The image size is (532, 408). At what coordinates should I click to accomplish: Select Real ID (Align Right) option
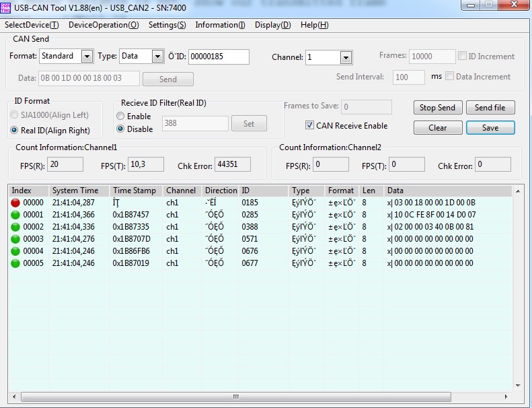pos(15,130)
